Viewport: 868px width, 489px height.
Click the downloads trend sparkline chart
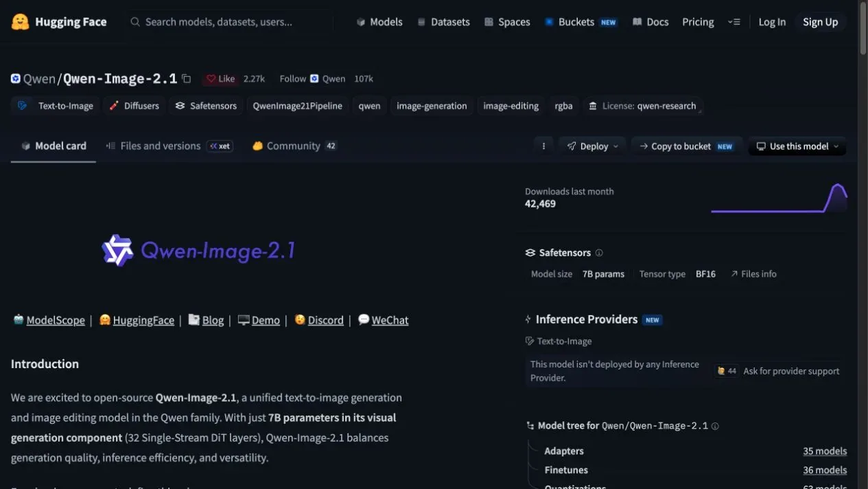coord(779,198)
